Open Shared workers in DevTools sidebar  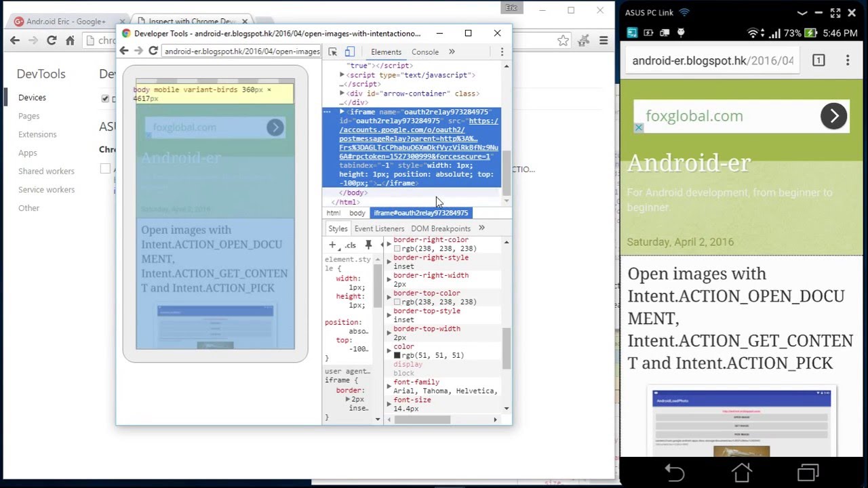46,171
